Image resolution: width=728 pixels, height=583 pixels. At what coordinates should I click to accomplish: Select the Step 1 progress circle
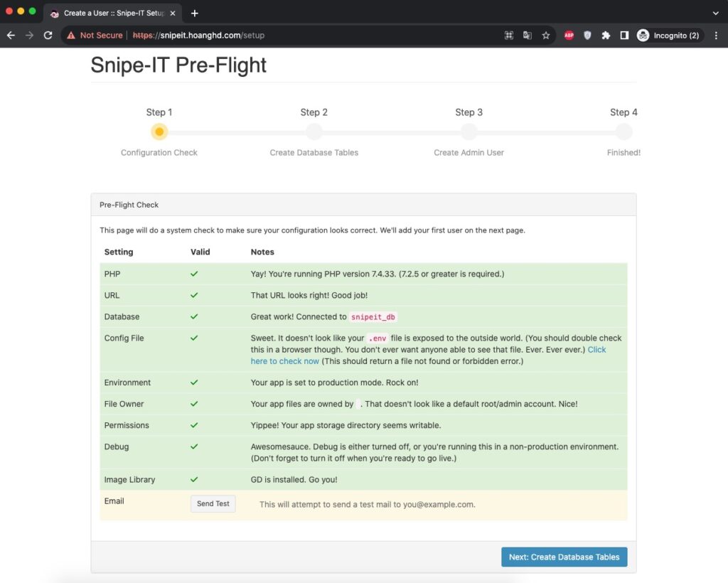159,132
